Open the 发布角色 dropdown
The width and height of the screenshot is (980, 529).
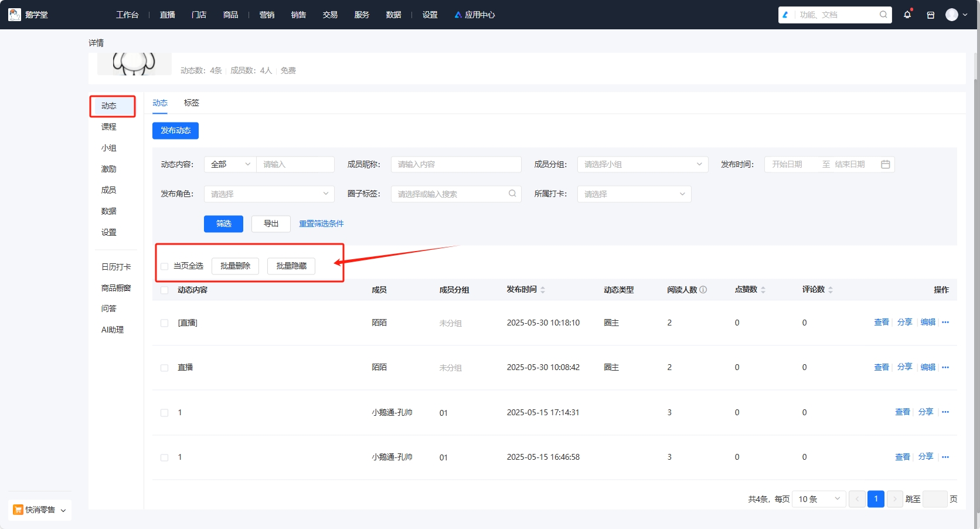[x=269, y=194]
